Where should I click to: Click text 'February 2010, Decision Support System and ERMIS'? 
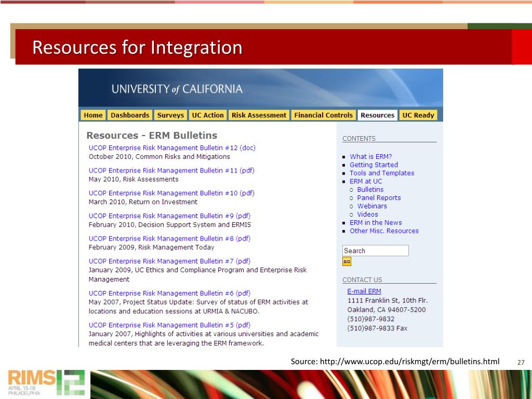pyautogui.click(x=170, y=224)
